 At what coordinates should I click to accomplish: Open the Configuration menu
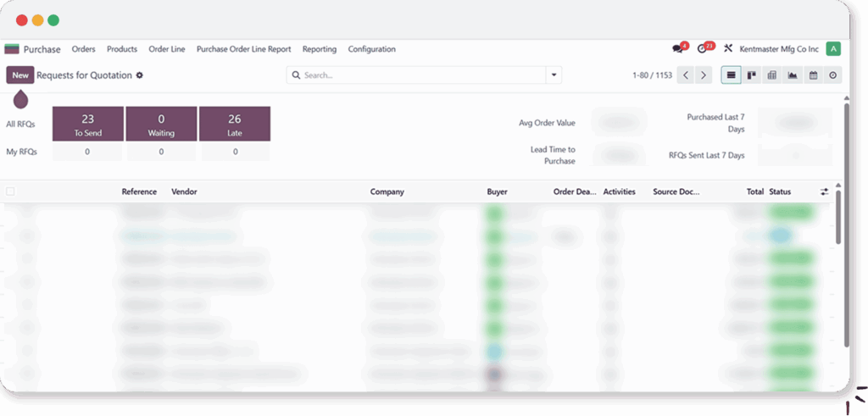(x=371, y=49)
